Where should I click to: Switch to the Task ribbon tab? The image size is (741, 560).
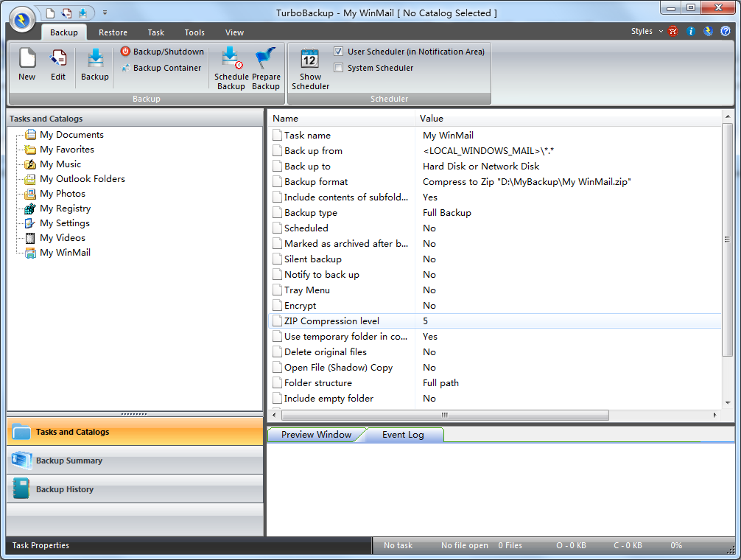[156, 32]
